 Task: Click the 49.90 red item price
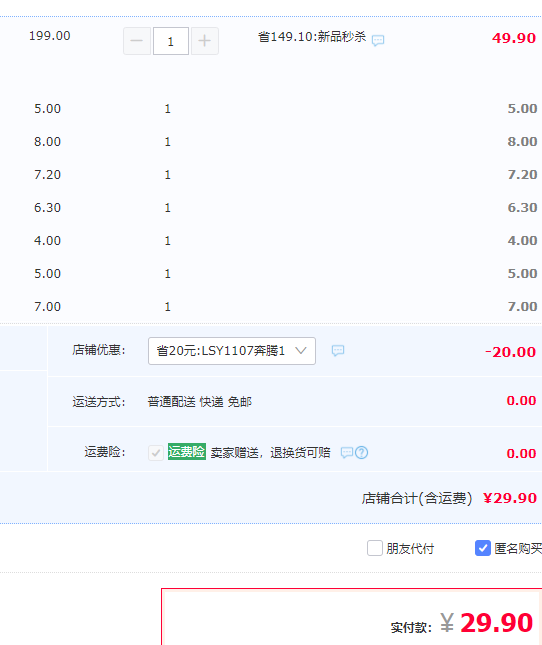514,38
